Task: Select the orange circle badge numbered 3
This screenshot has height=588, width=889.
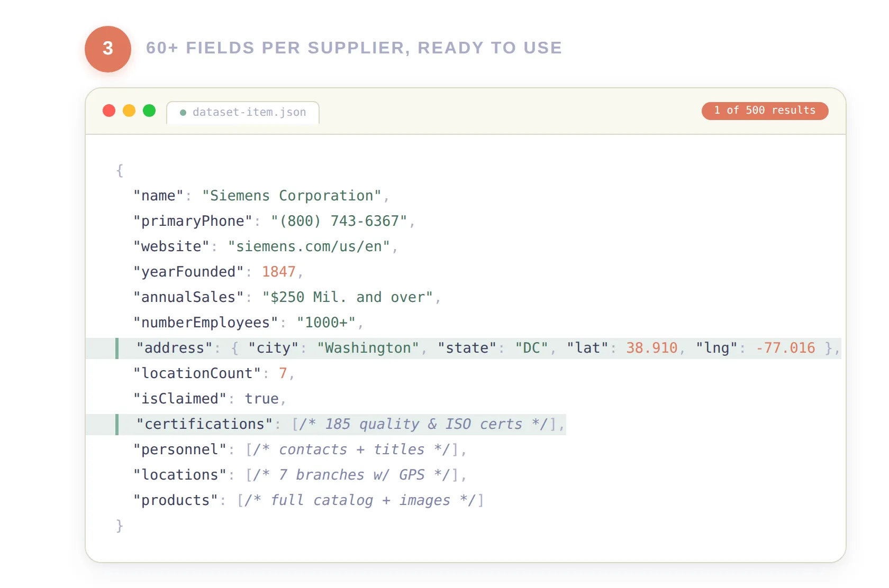Action: pos(107,49)
